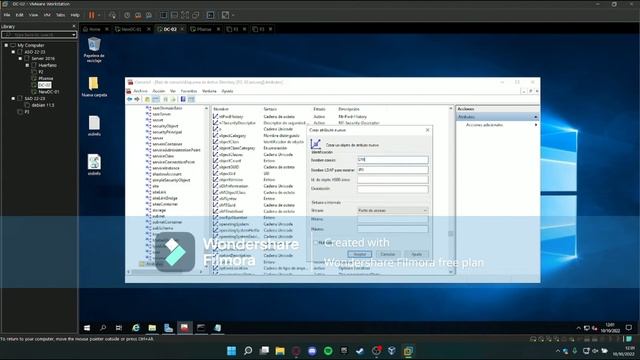Select the Nueva carpeta desktop folder
The height and width of the screenshot is (360, 640).
pyautogui.click(x=94, y=86)
